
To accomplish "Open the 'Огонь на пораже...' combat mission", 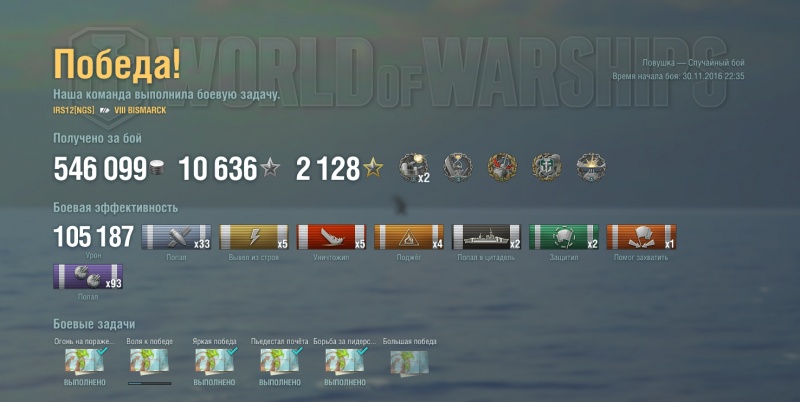I will point(85,361).
